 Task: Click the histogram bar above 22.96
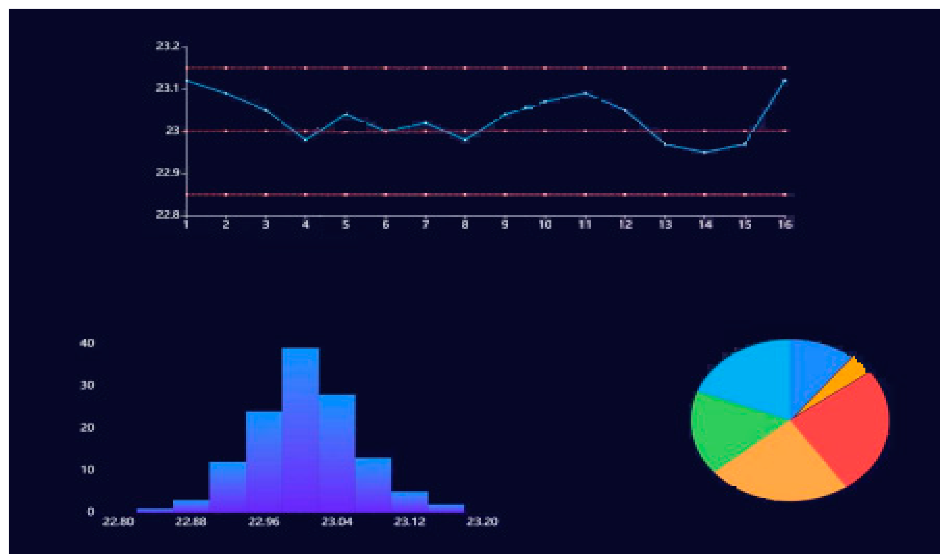(264, 462)
